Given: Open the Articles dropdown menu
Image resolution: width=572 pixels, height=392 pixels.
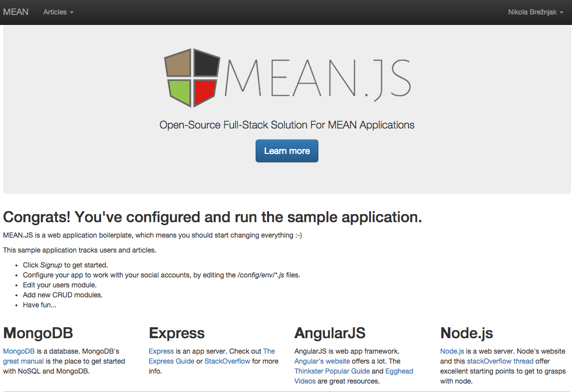Looking at the screenshot, I should tap(58, 12).
